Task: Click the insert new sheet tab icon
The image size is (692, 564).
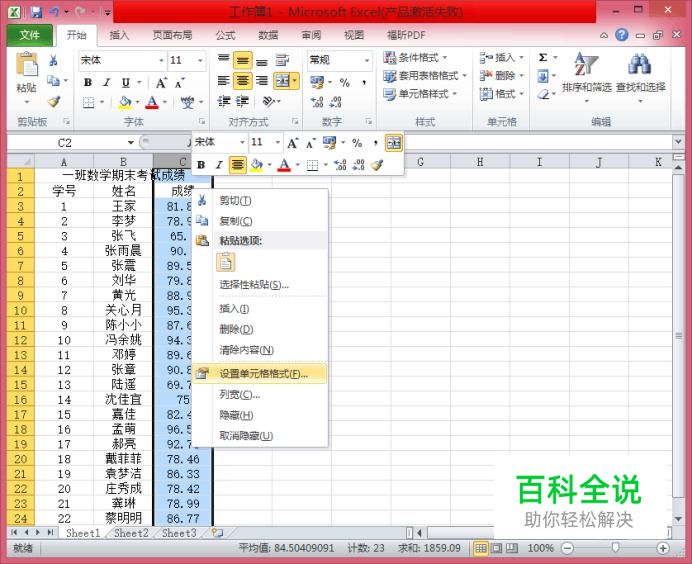Action: pyautogui.click(x=217, y=533)
